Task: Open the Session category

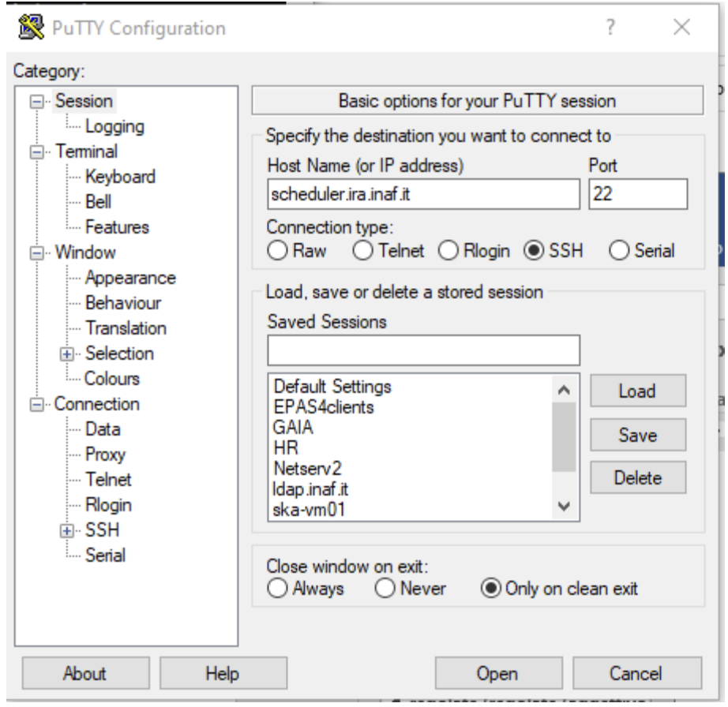Action: tap(84, 101)
